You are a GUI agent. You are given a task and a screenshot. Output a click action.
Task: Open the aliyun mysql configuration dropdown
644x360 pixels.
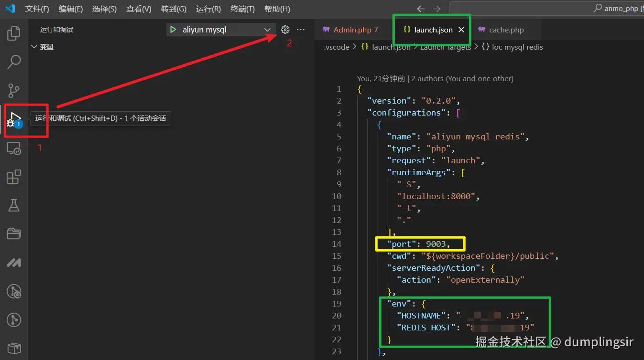click(x=221, y=30)
